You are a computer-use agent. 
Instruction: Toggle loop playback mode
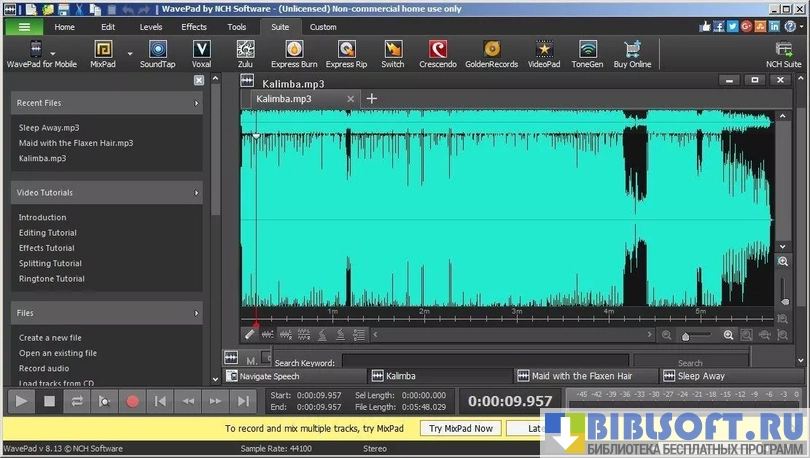point(76,401)
